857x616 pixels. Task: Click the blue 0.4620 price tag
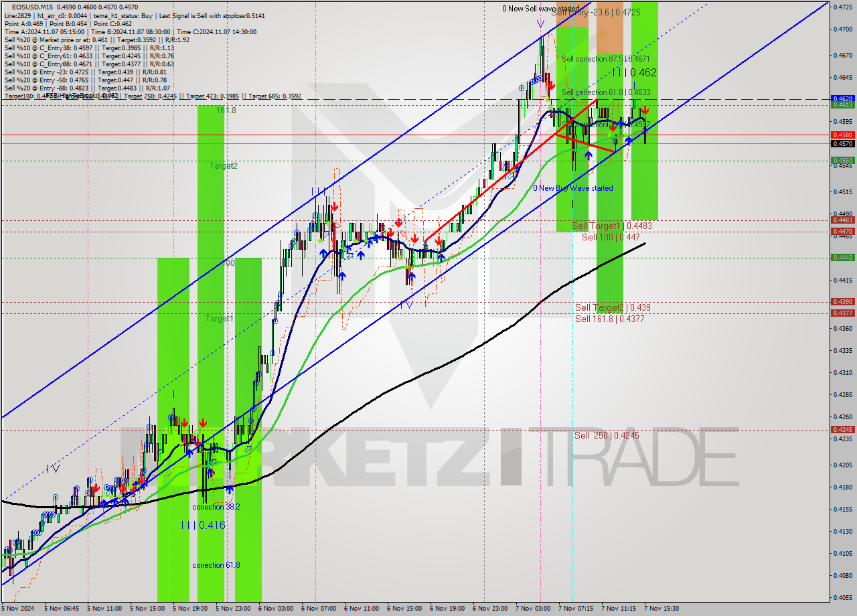(842, 98)
